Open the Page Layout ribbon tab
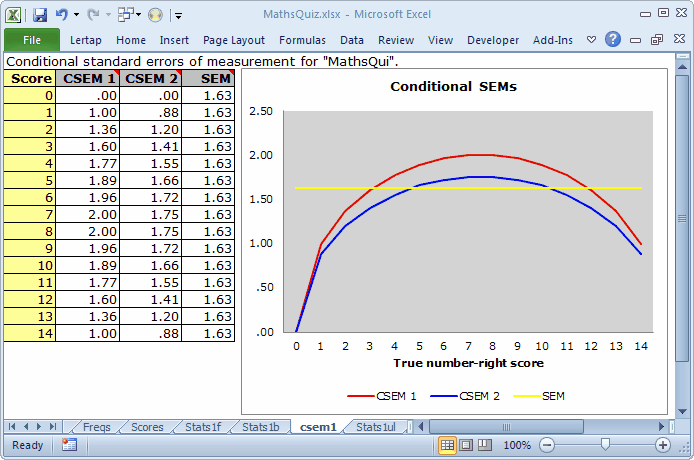Image resolution: width=694 pixels, height=460 pixels. [234, 40]
